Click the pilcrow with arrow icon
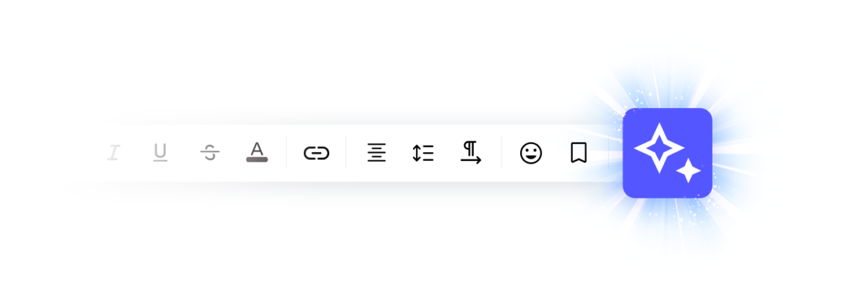 coord(471,153)
